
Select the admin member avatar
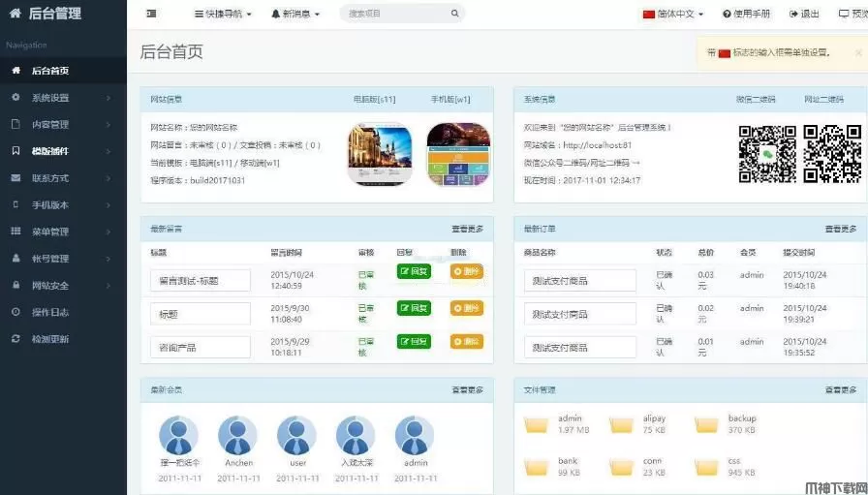coord(416,436)
